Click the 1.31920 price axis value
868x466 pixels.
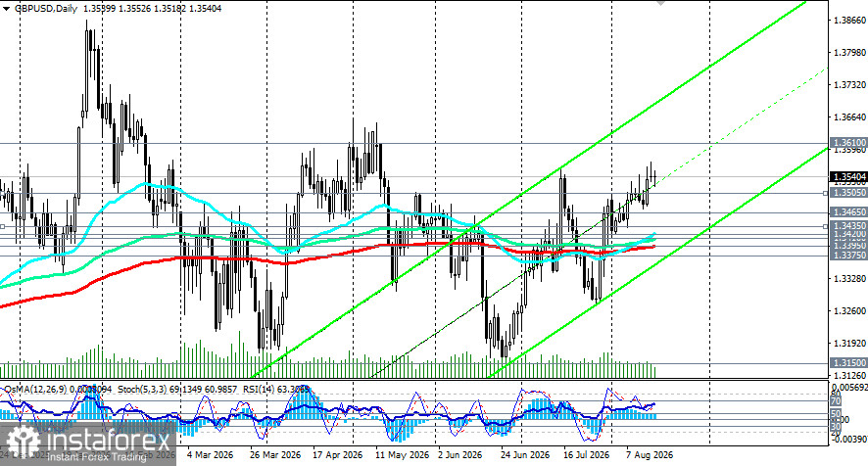pyautogui.click(x=849, y=343)
